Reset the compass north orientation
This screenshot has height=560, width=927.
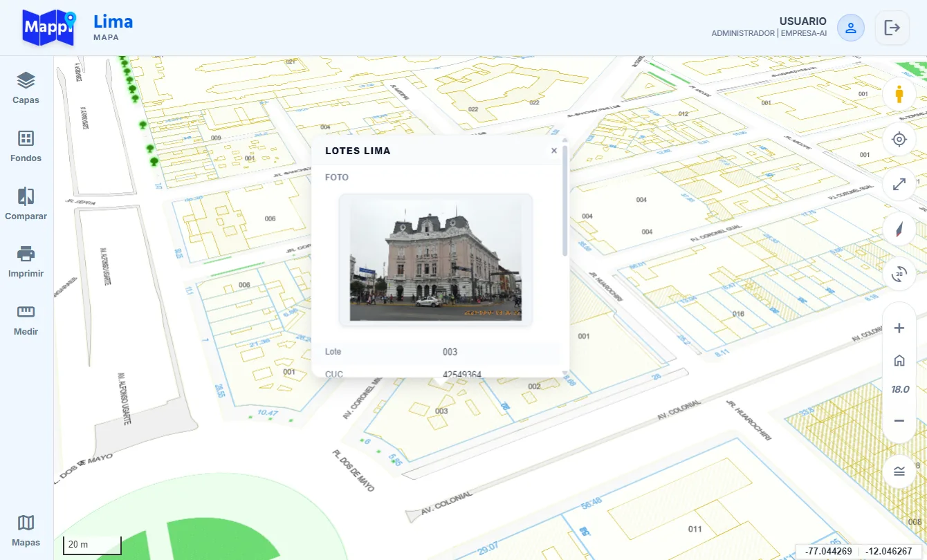899,230
